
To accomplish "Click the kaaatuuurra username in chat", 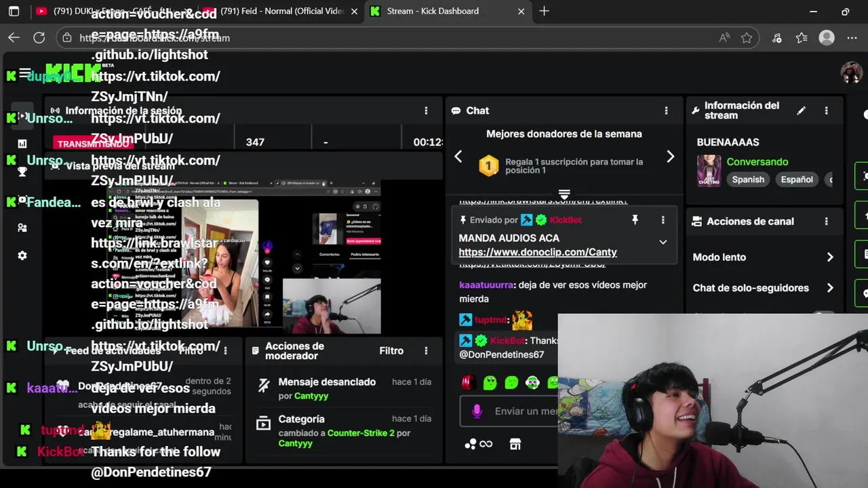I will [487, 285].
